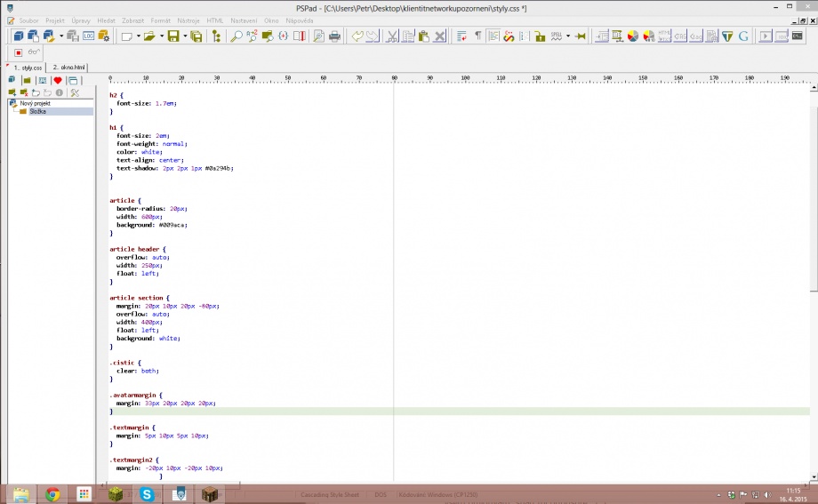Click the Google search G icon
Screen dimensions: 818x504
coord(742,36)
